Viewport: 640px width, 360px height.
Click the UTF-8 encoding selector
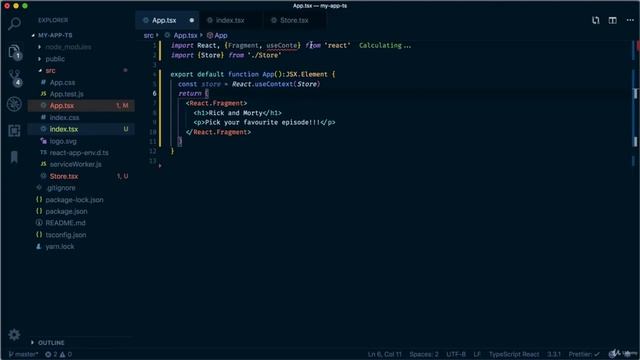[x=456, y=354]
